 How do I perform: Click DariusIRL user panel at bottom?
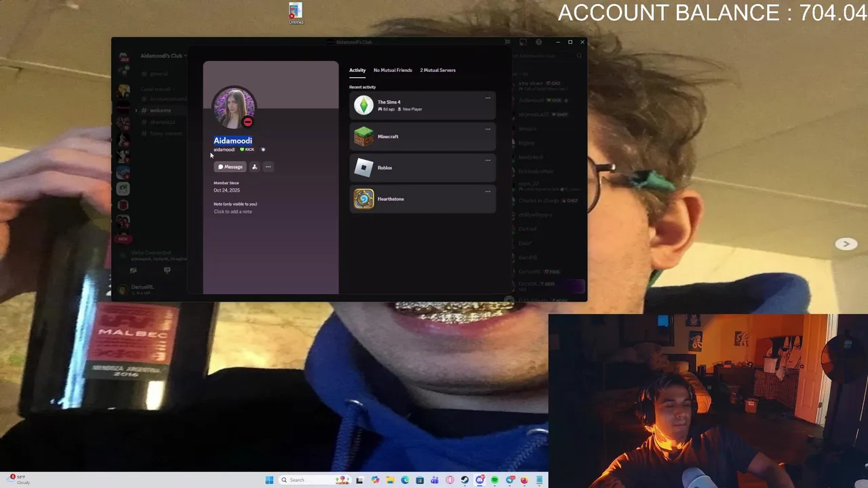pyautogui.click(x=143, y=289)
